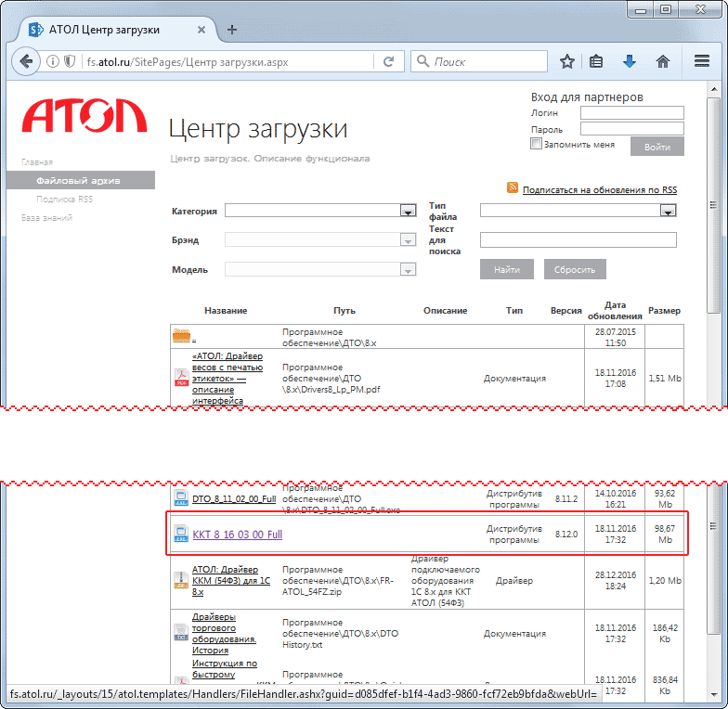Click the Сбросить button
This screenshot has width=728, height=709.
(575, 269)
